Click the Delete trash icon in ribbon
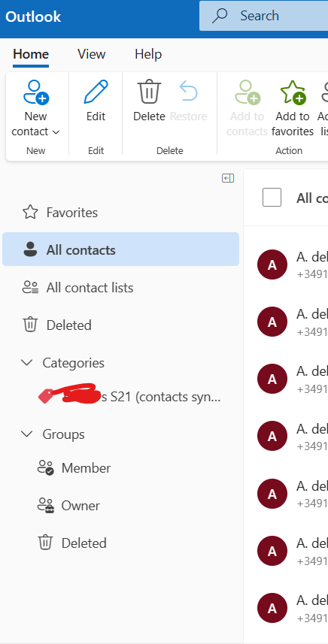The image size is (328, 644). click(149, 92)
